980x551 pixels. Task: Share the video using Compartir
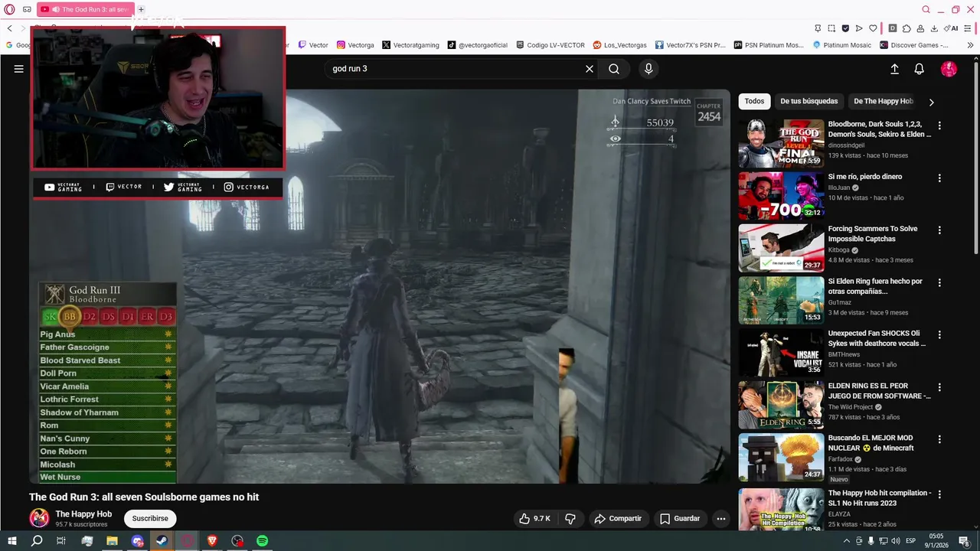pos(618,518)
